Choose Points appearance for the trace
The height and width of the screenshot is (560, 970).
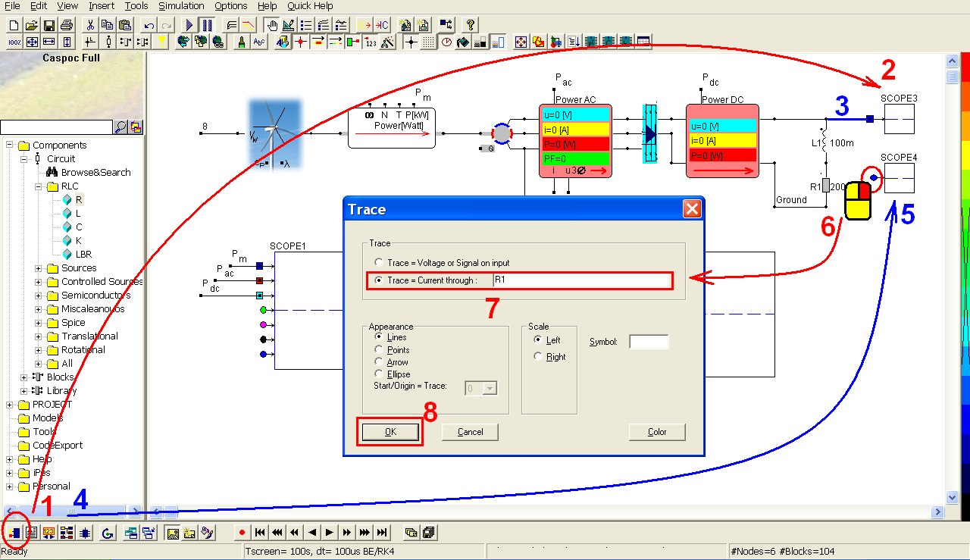(377, 349)
